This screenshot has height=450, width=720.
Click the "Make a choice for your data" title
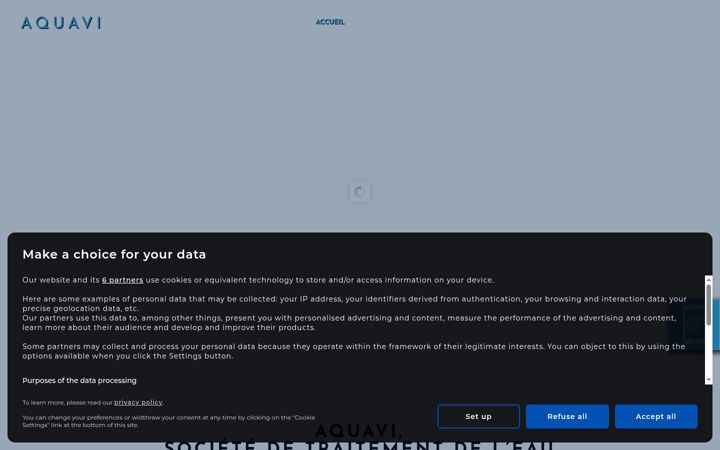point(114,254)
